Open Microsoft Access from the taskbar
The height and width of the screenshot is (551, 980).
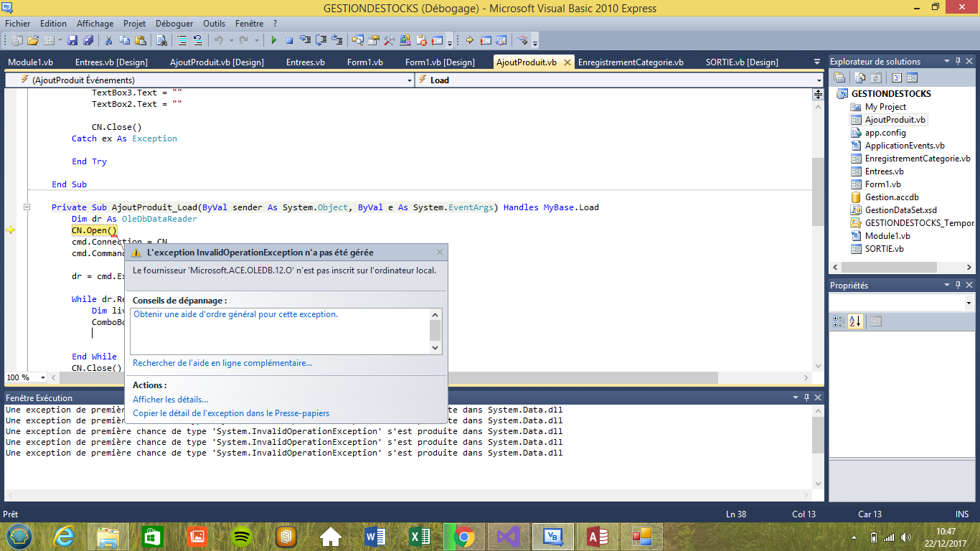point(598,537)
